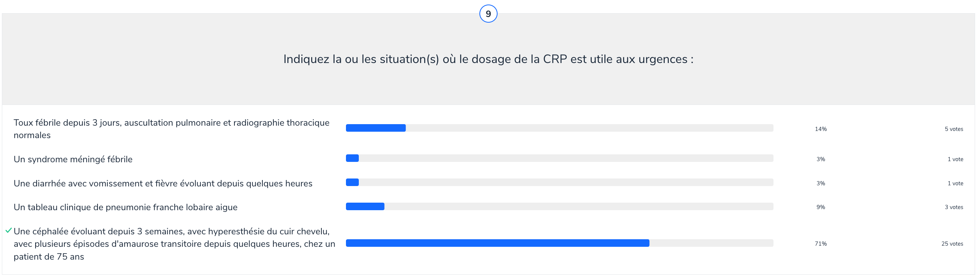Screen dimensions: 980x280
Task: Click the '1 vote' count for syndrome méningé
Action: point(955,160)
